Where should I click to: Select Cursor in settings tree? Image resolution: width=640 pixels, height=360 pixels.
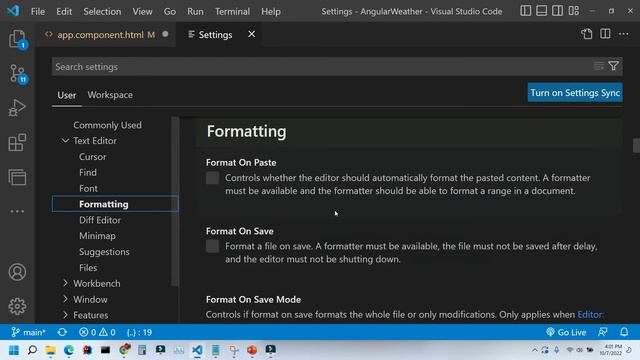pyautogui.click(x=92, y=157)
